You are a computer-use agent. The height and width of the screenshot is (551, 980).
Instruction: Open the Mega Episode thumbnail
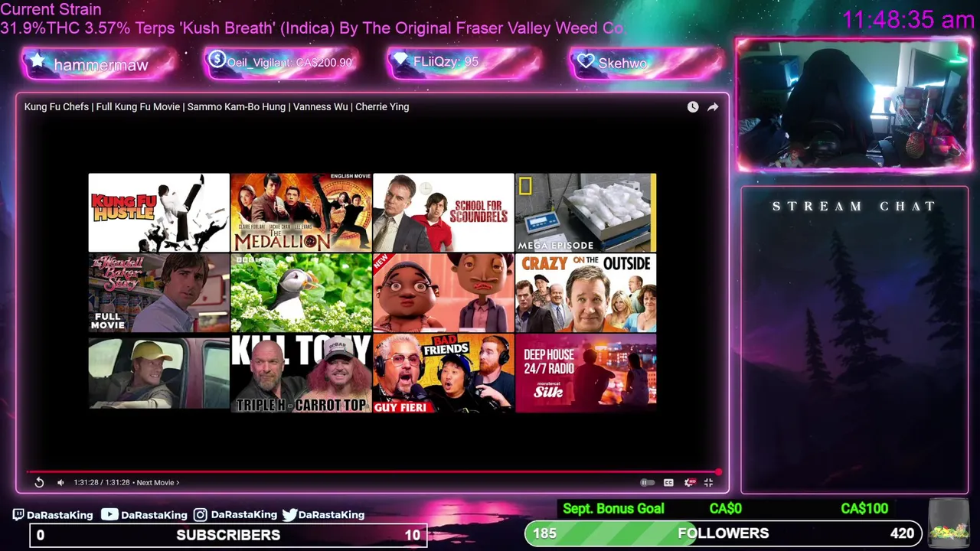click(586, 212)
